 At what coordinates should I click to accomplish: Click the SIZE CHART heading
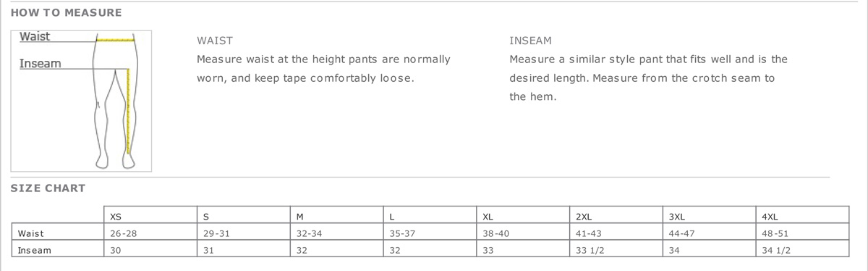[x=48, y=188]
